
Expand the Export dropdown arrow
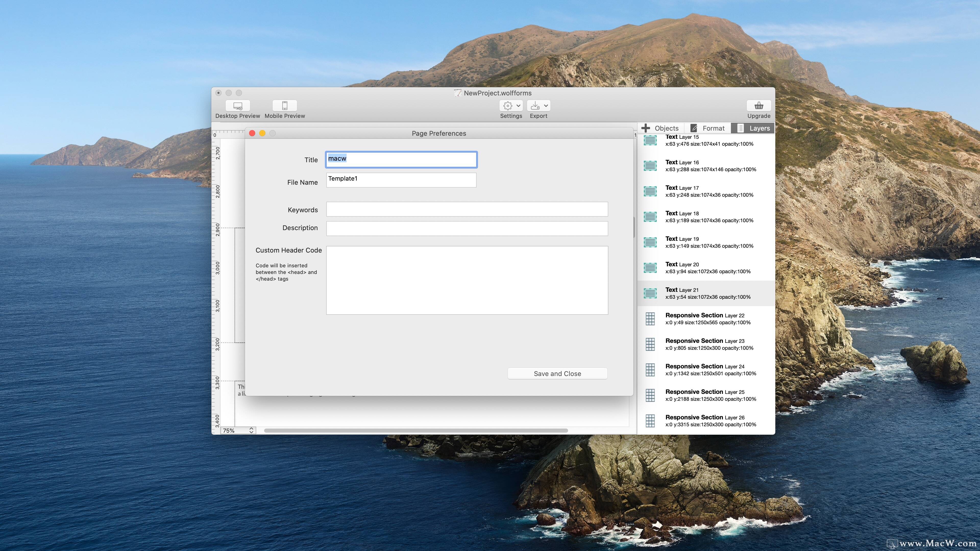[x=546, y=106]
